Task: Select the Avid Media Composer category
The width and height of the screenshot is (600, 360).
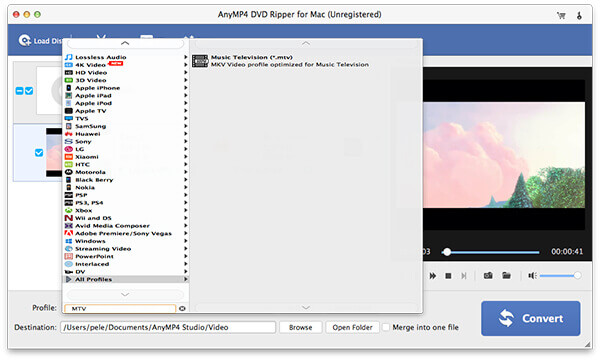Action: [125, 225]
